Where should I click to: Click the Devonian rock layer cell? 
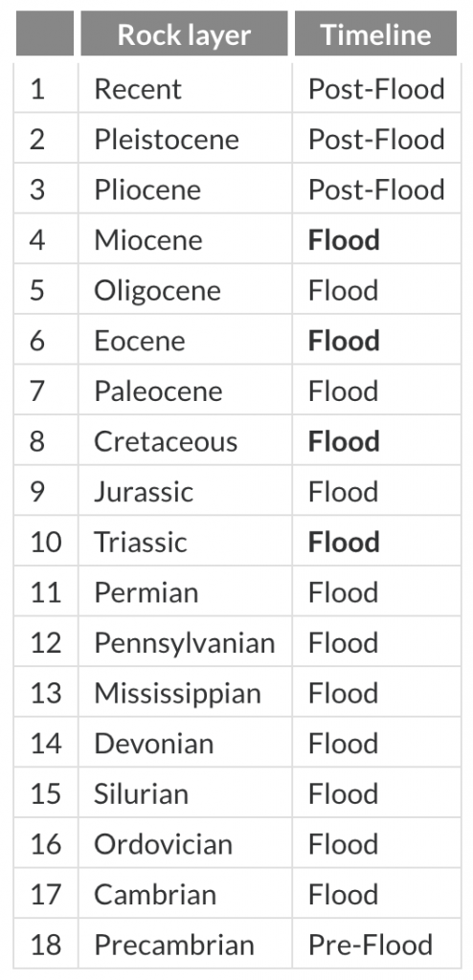click(x=185, y=743)
